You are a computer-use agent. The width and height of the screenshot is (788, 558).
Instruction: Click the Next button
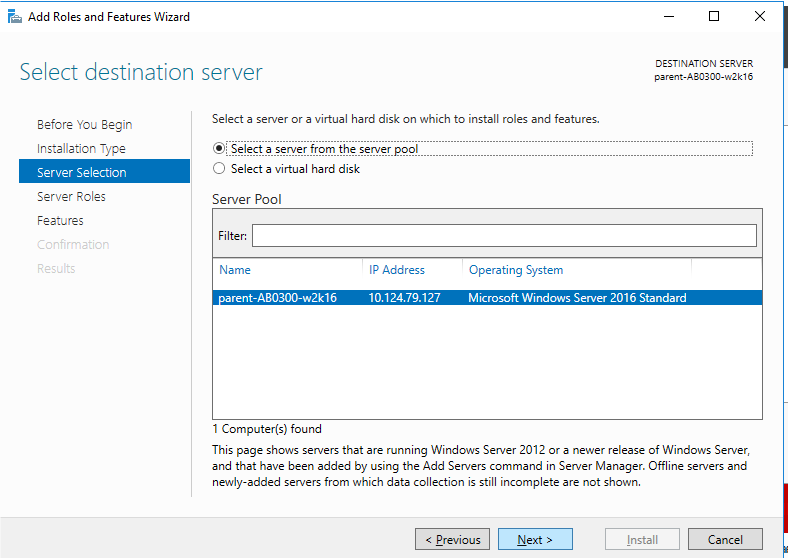535,539
